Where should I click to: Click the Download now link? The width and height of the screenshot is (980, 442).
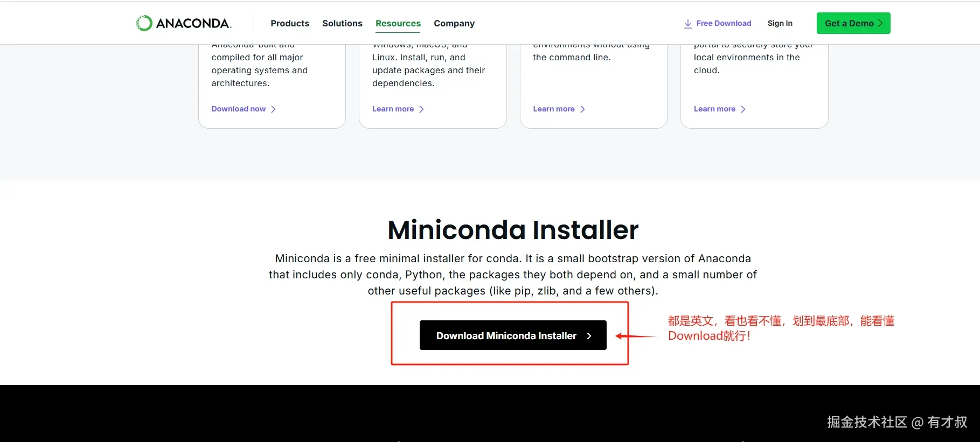point(238,109)
